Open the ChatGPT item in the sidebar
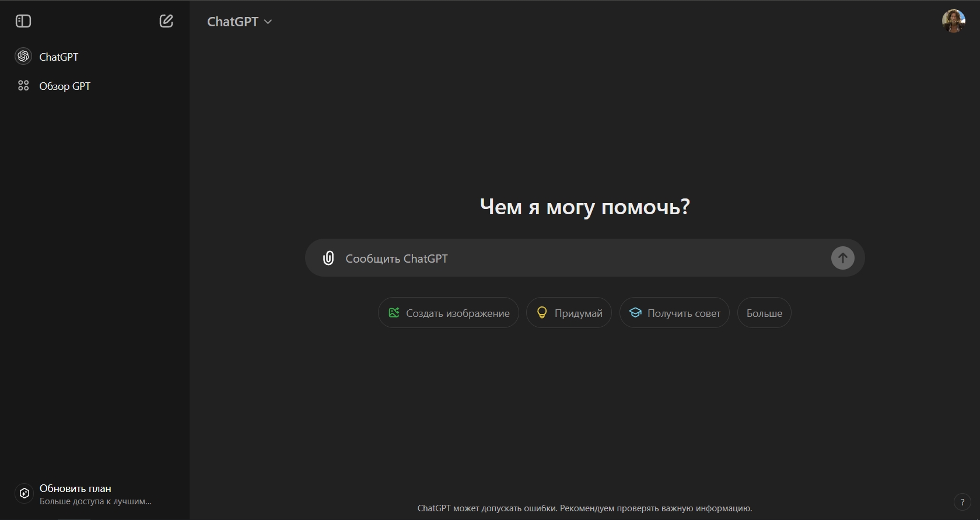The height and width of the screenshot is (520, 980). [x=94, y=57]
